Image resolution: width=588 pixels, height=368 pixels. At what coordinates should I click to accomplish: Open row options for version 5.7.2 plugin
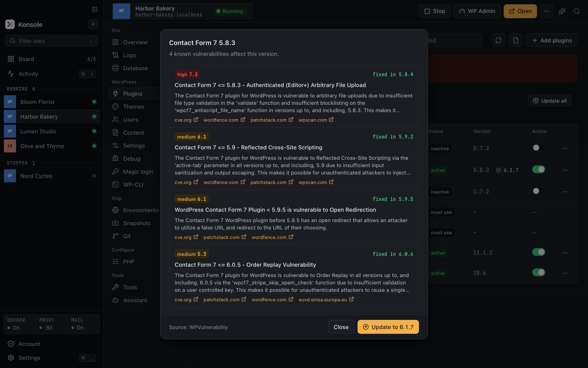tap(565, 148)
